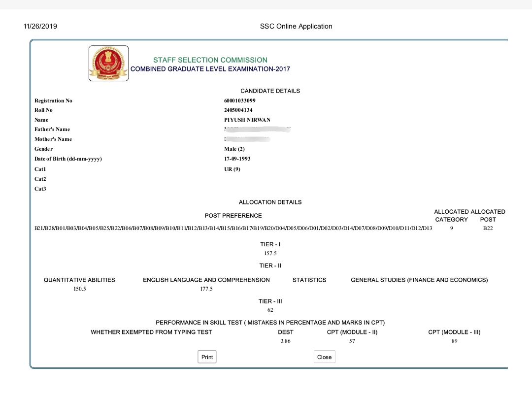Viewport: 532px width, 395px height.
Task: Click the Date of Birth (dd-mm-yyyy) label
Action: pos(68,159)
